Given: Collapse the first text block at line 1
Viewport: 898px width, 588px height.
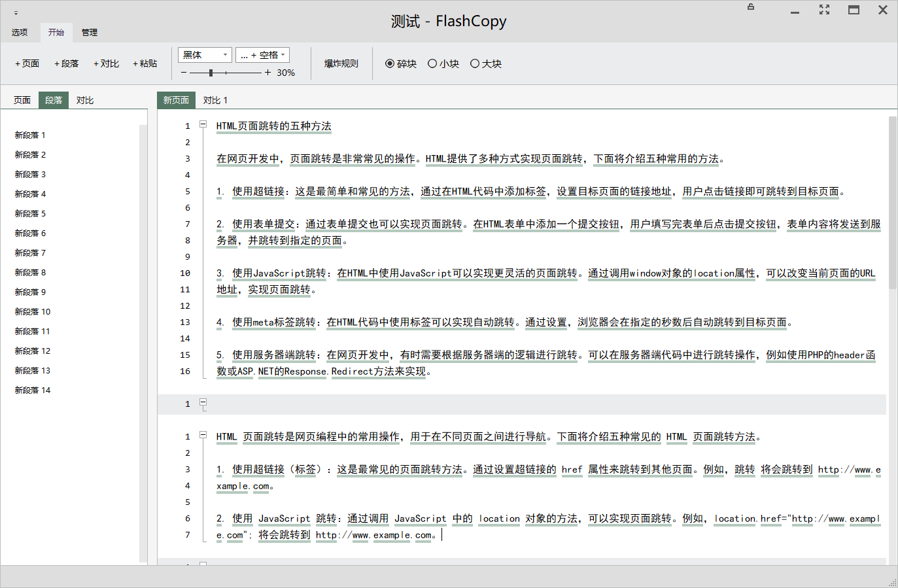Looking at the screenshot, I should pos(203,124).
